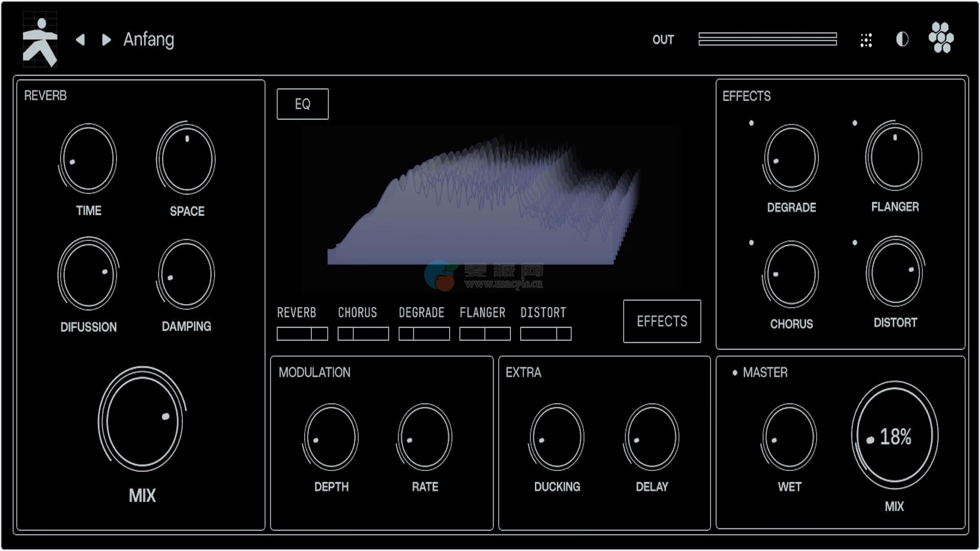980x551 pixels.
Task: Click the DIFUSSION knob
Action: coord(88,274)
